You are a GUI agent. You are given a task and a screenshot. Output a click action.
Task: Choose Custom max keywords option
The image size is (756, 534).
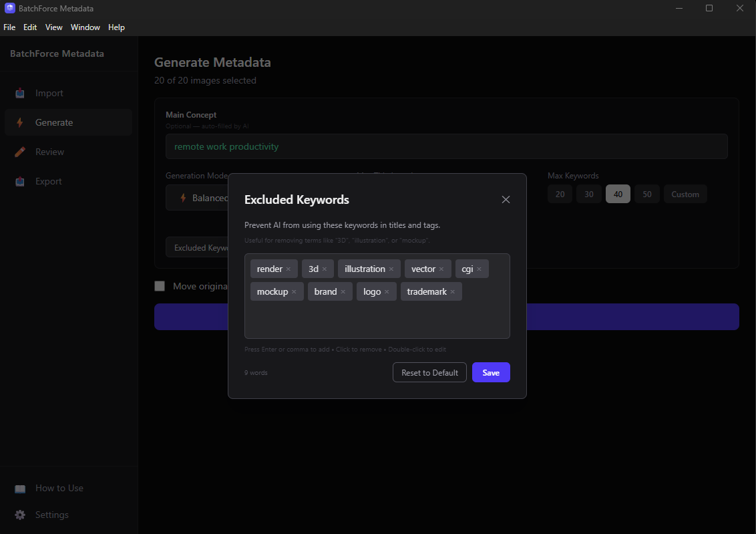(x=685, y=194)
